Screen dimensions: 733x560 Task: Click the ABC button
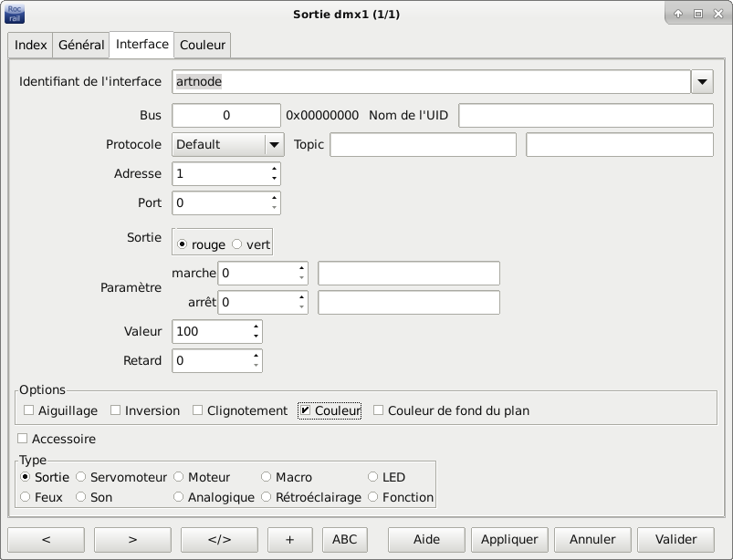click(344, 539)
